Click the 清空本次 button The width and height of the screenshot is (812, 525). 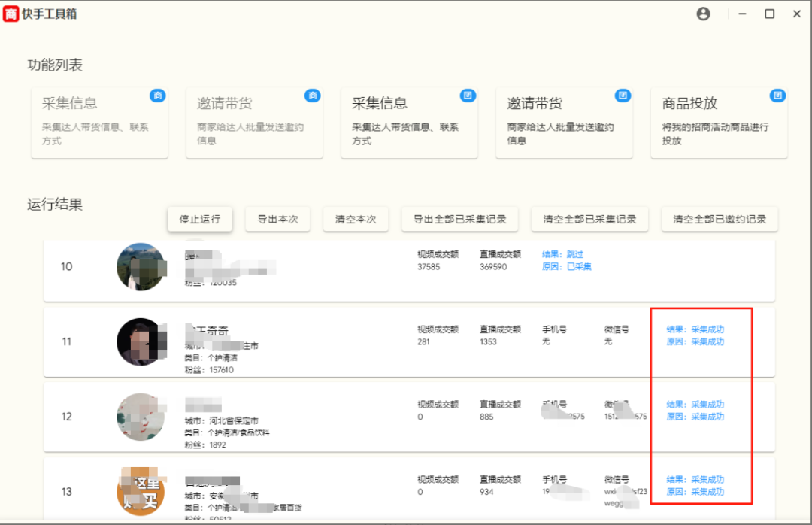(x=355, y=219)
